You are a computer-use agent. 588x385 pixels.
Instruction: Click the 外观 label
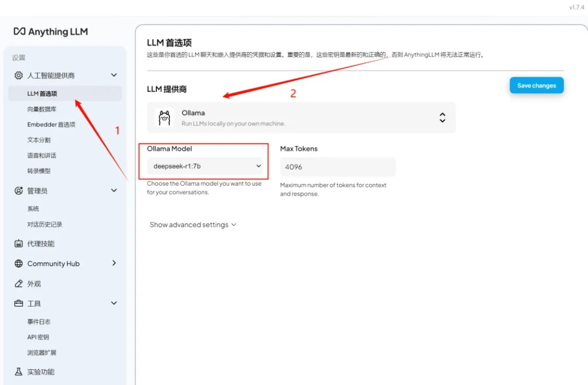34,284
